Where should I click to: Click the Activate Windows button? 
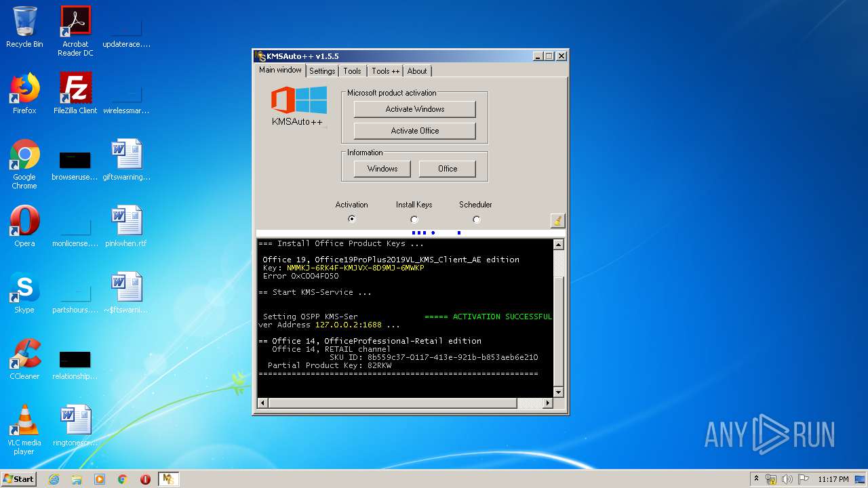pos(415,109)
